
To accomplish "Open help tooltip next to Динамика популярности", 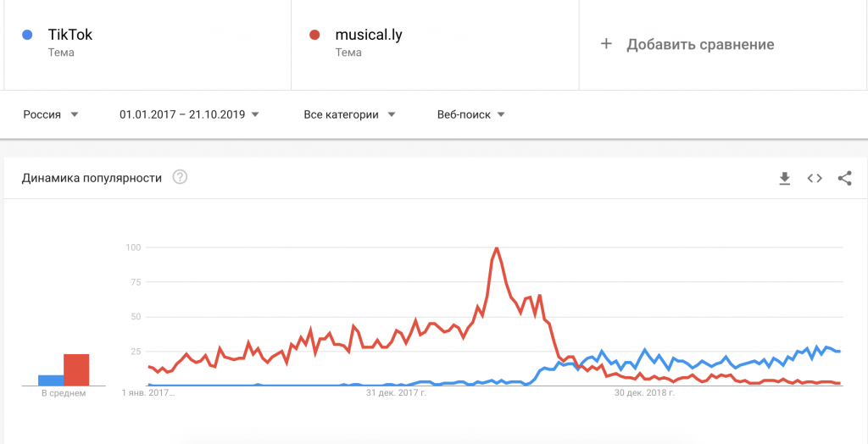I will pyautogui.click(x=180, y=177).
